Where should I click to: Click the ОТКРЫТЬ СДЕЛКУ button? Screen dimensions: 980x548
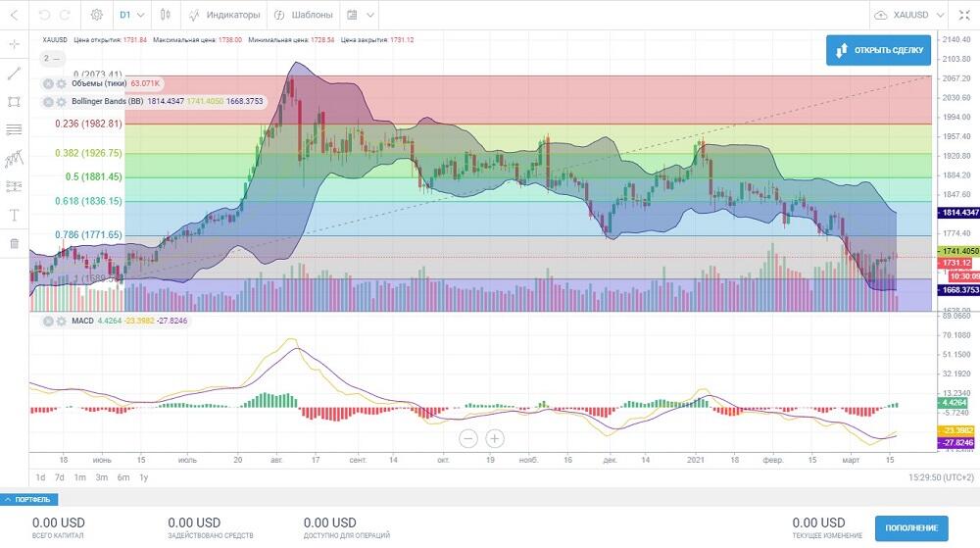tap(878, 50)
